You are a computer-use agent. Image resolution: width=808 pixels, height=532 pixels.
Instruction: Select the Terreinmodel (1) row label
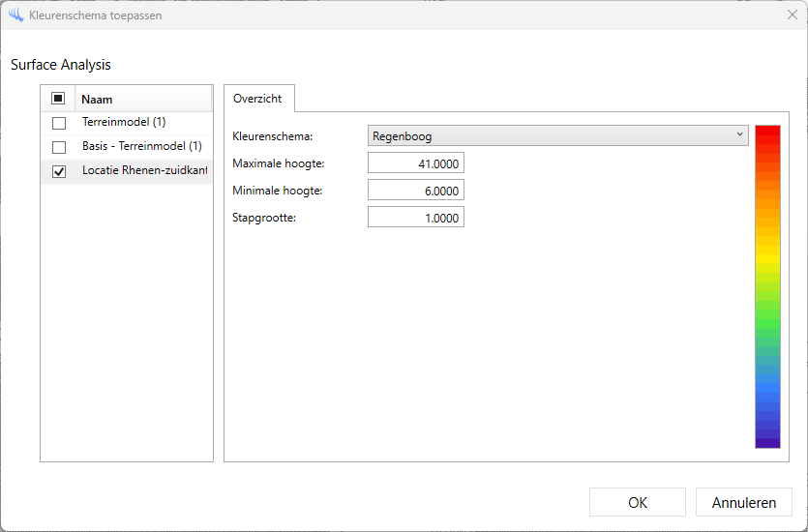click(124, 123)
